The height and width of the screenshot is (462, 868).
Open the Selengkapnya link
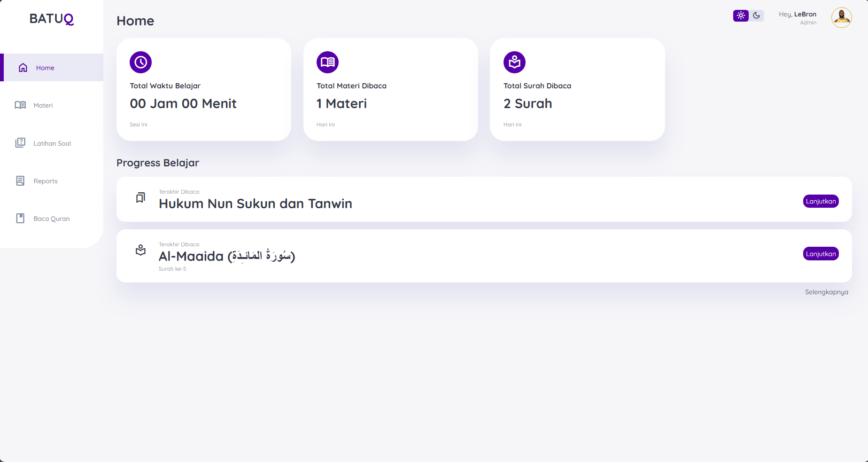click(x=826, y=292)
